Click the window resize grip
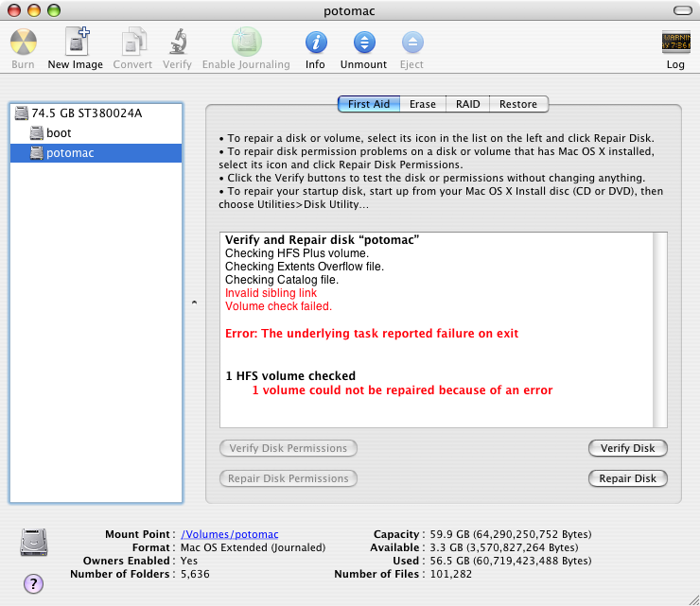The width and height of the screenshot is (700, 606). tap(693, 599)
